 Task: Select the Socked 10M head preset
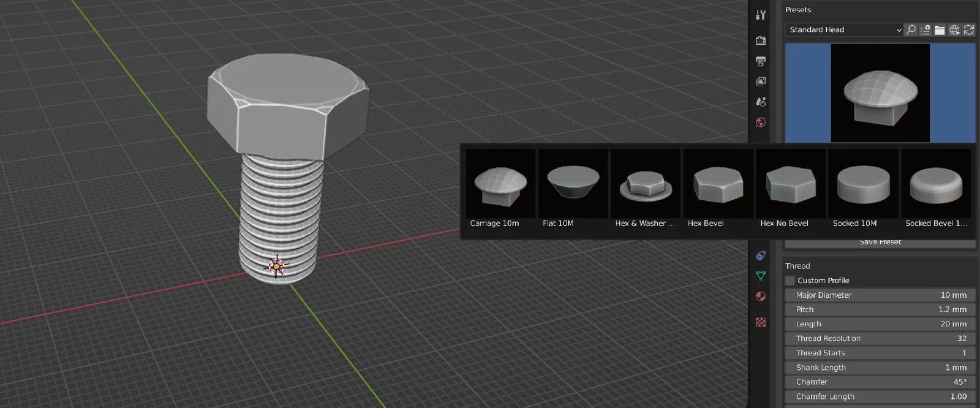point(863,189)
